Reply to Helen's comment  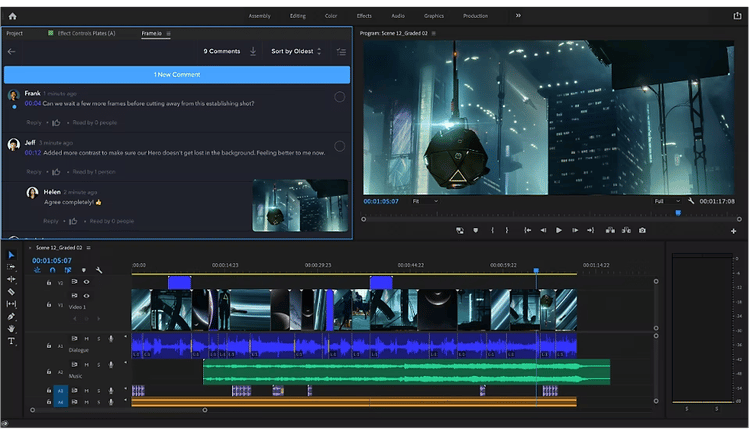(51, 221)
